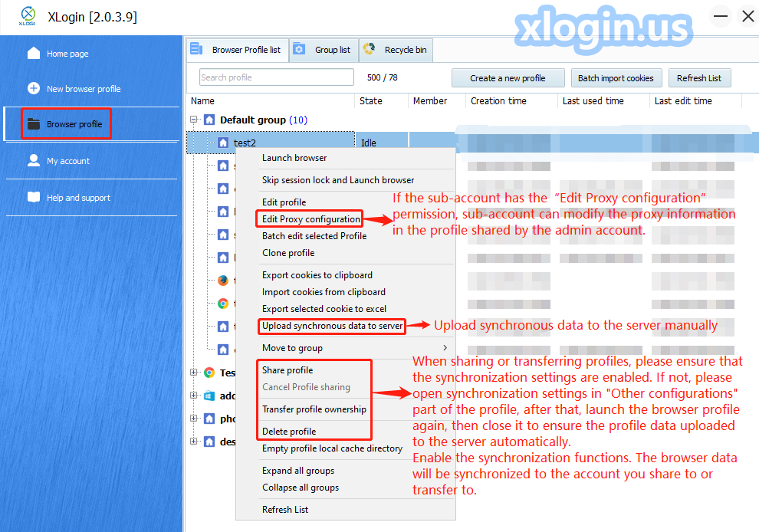Click the Chrome profile icon in Default group
Viewport: 759px width, 532px height.
point(222,304)
